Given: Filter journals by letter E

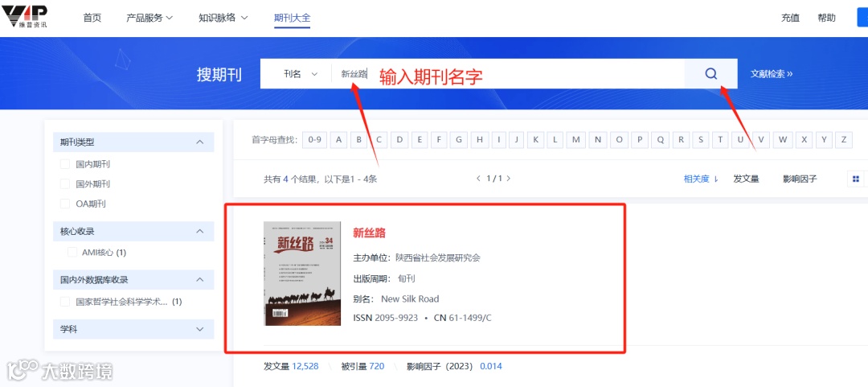Looking at the screenshot, I should (419, 140).
